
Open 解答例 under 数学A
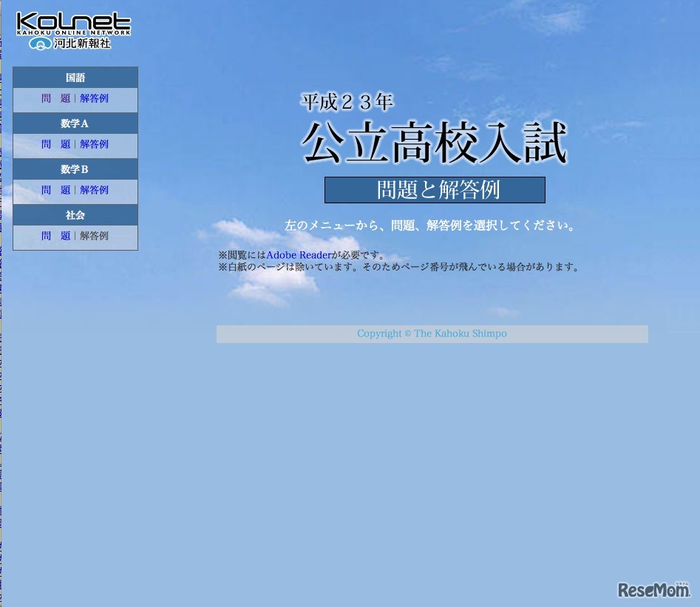94,144
